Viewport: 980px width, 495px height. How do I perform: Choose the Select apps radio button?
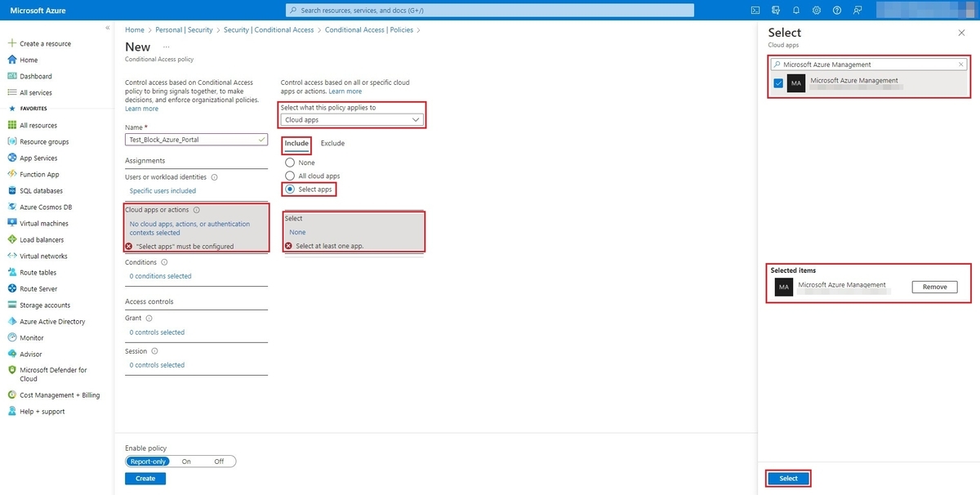(290, 189)
